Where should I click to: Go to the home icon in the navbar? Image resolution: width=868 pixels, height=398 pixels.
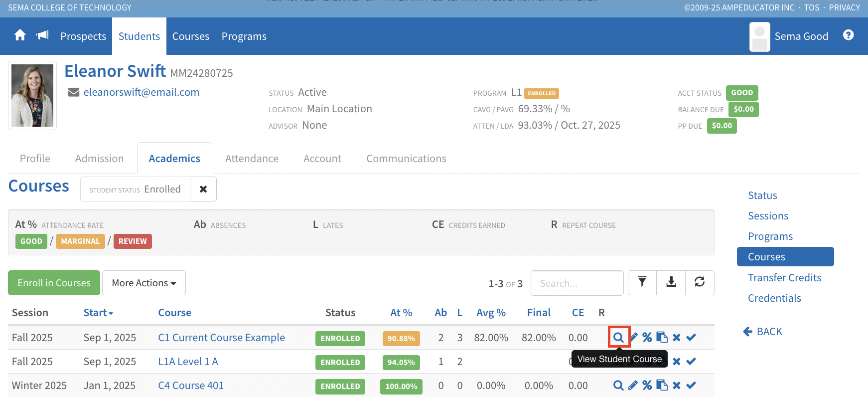point(20,36)
